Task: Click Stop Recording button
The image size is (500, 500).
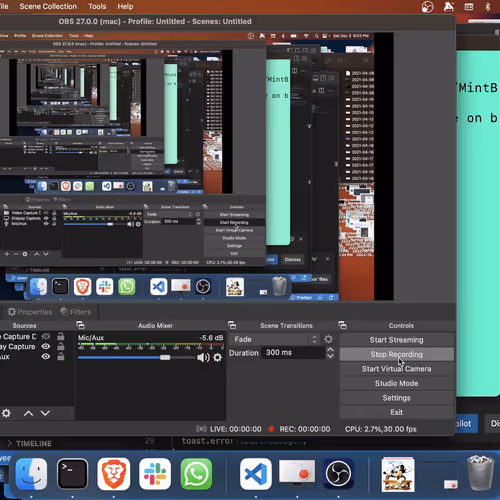Action: coord(397,354)
